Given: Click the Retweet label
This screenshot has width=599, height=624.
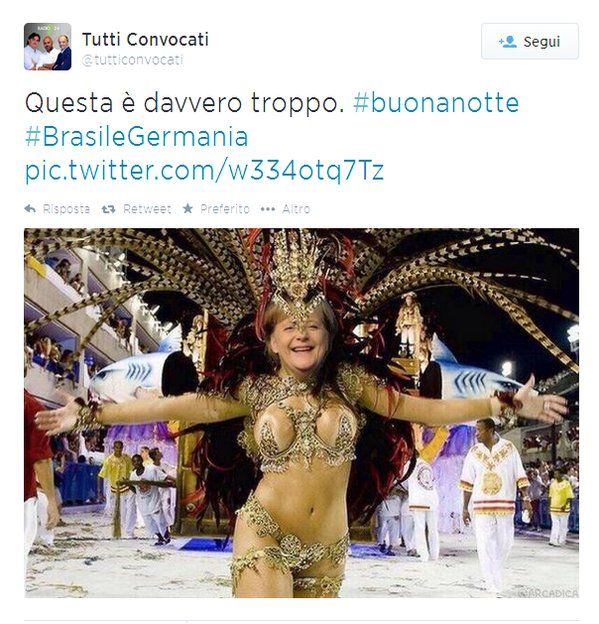Looking at the screenshot, I should pyautogui.click(x=147, y=209).
